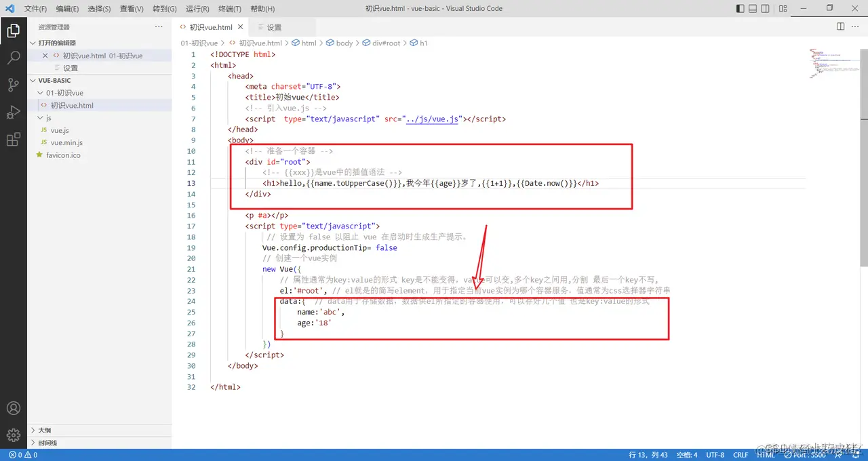Viewport: 868px width, 461px height.
Task: Open vue.js in the file tree
Action: (99, 130)
